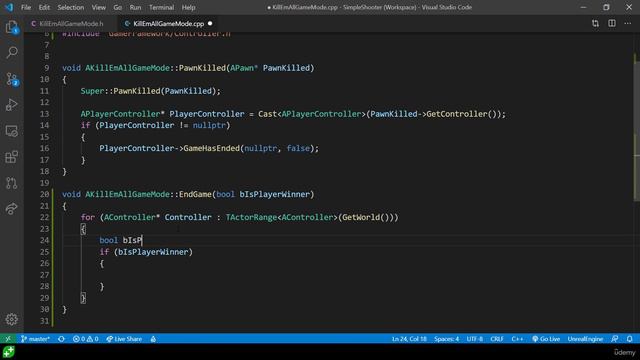
Task: Open the Live Share view icon
Action: (11, 209)
